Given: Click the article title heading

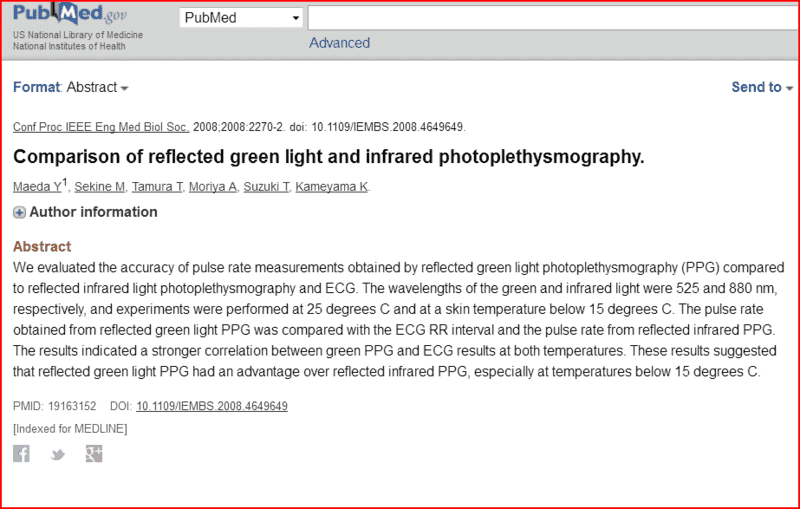Looking at the screenshot, I should pyautogui.click(x=329, y=157).
